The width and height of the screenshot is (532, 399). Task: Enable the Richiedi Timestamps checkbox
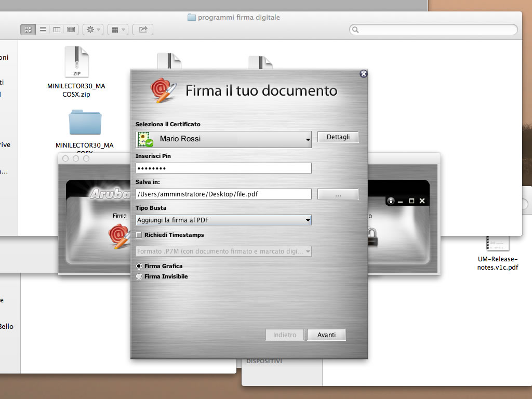139,235
